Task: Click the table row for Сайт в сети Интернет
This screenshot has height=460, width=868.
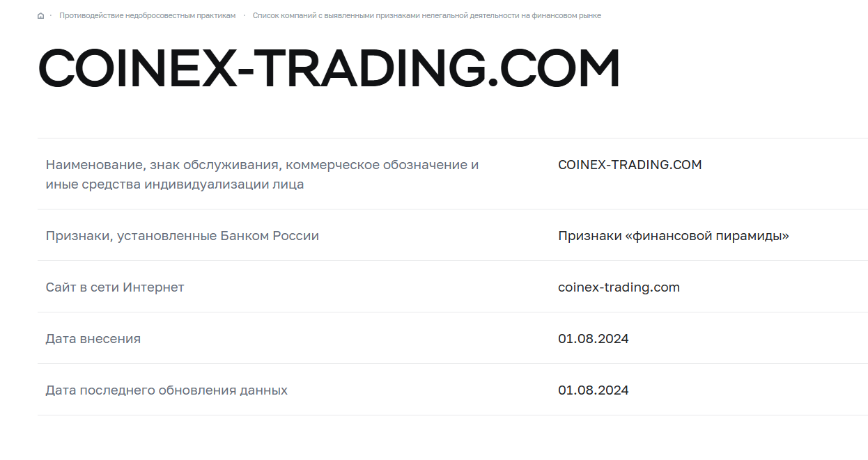Action: (x=432, y=287)
